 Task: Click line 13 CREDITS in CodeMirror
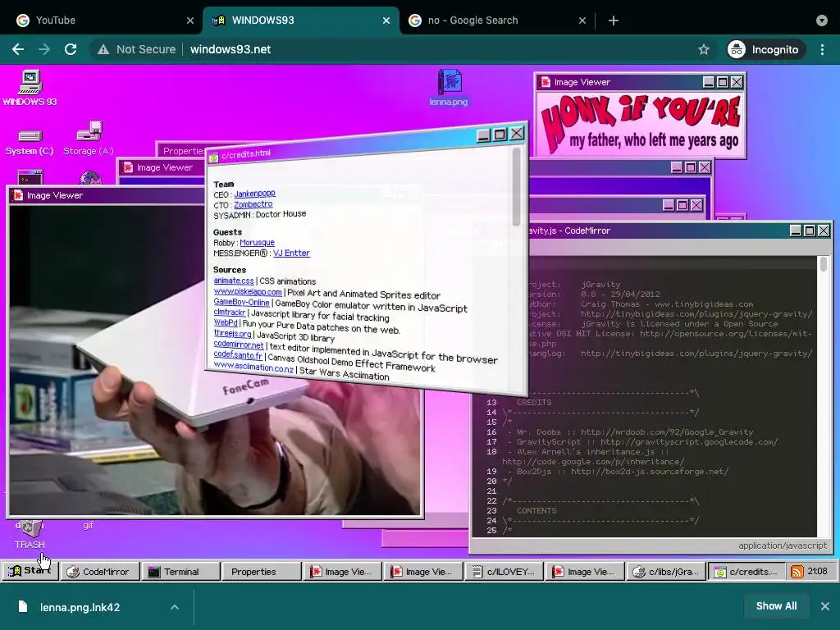tap(533, 402)
